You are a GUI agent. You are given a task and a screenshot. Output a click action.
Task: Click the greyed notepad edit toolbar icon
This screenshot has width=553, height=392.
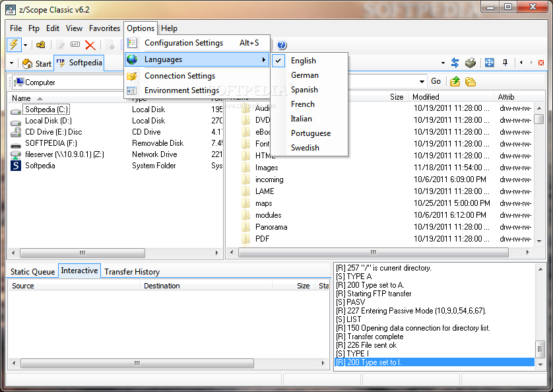(x=60, y=45)
